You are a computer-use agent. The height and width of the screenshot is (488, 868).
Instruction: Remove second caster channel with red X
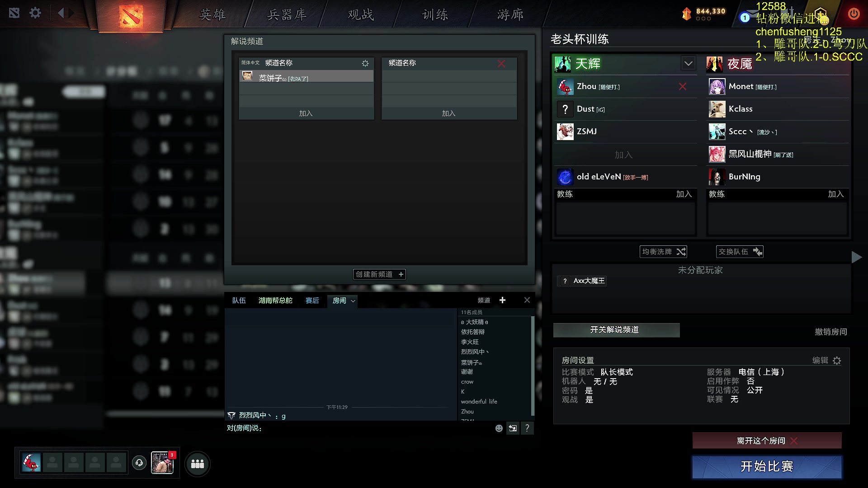[x=501, y=63]
